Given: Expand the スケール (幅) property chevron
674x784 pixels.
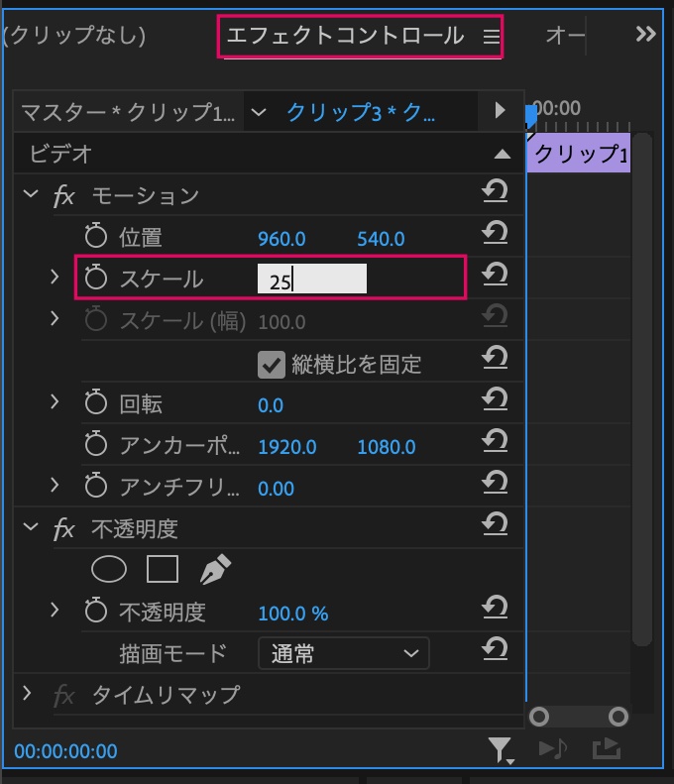Looking at the screenshot, I should point(55,318).
